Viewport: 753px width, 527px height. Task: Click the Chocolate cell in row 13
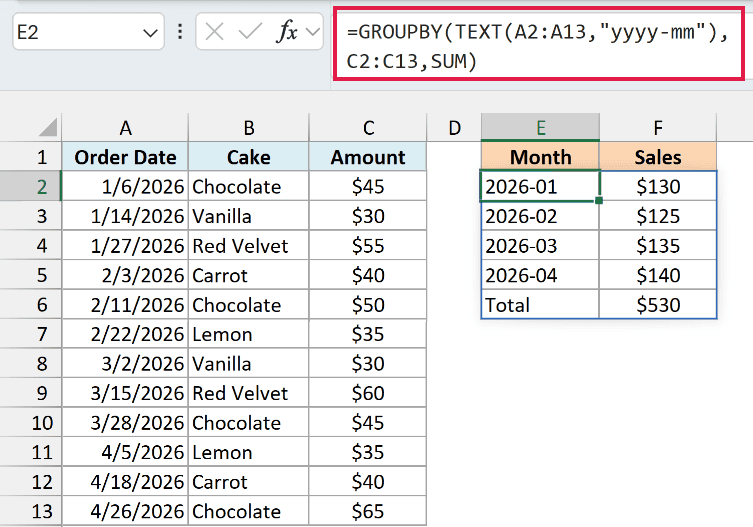pos(248,511)
